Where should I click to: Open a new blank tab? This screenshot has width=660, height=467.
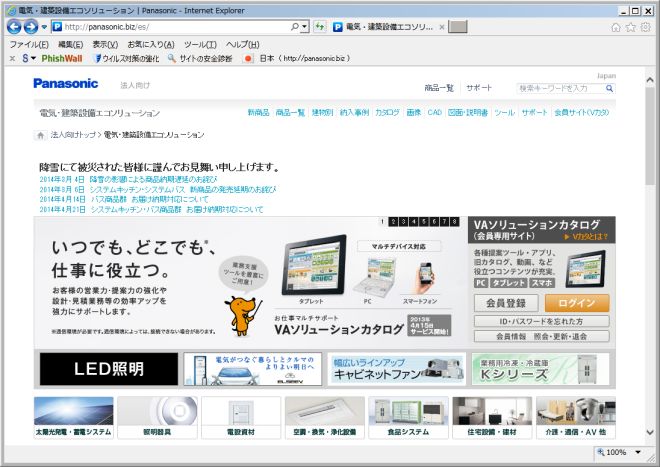(458, 27)
